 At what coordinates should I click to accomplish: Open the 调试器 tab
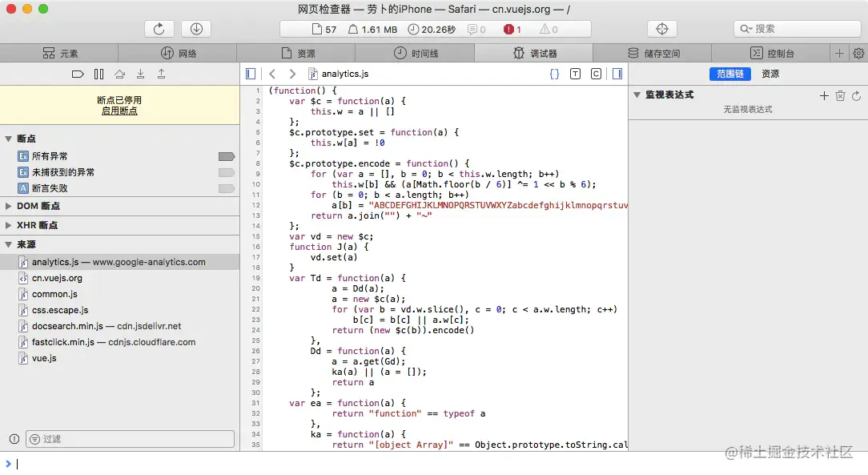[x=533, y=53]
